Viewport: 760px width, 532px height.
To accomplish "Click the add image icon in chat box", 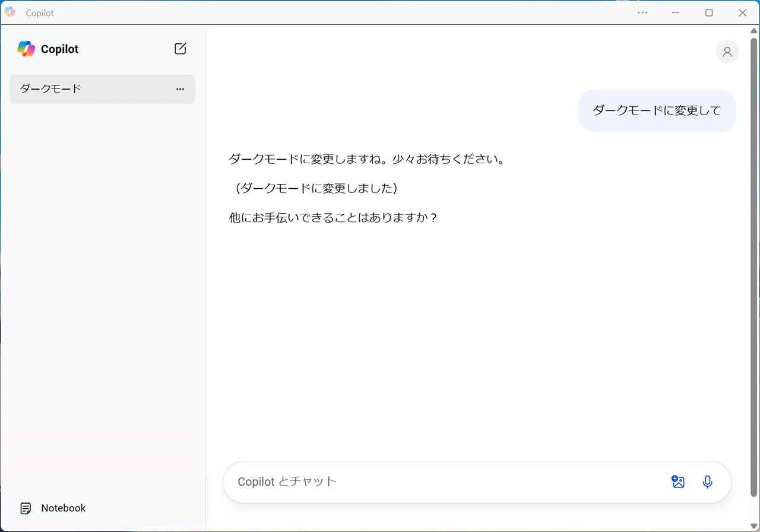I will click(678, 482).
